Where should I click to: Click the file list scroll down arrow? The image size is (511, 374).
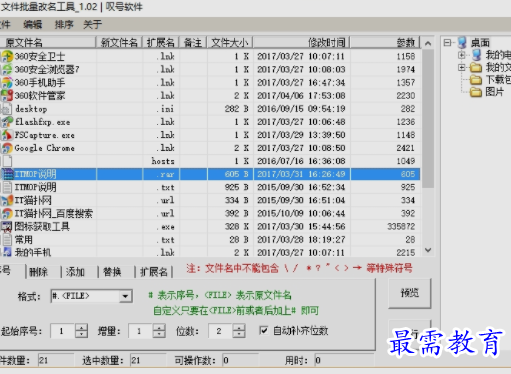tap(428, 250)
